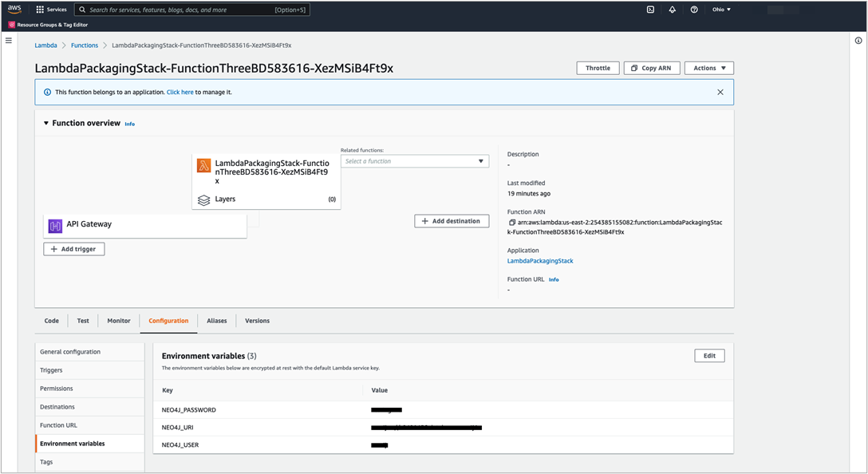The width and height of the screenshot is (868, 474).
Task: Open the Actions dropdown
Action: click(709, 68)
